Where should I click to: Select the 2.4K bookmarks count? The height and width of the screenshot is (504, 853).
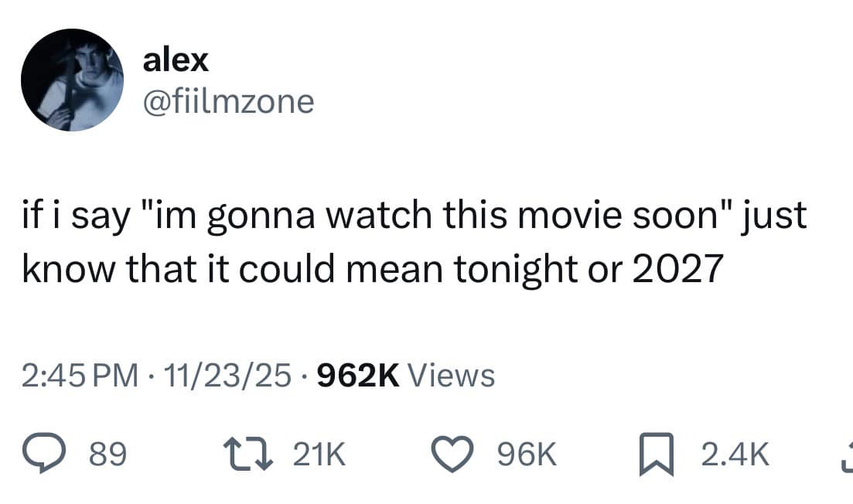[735, 455]
